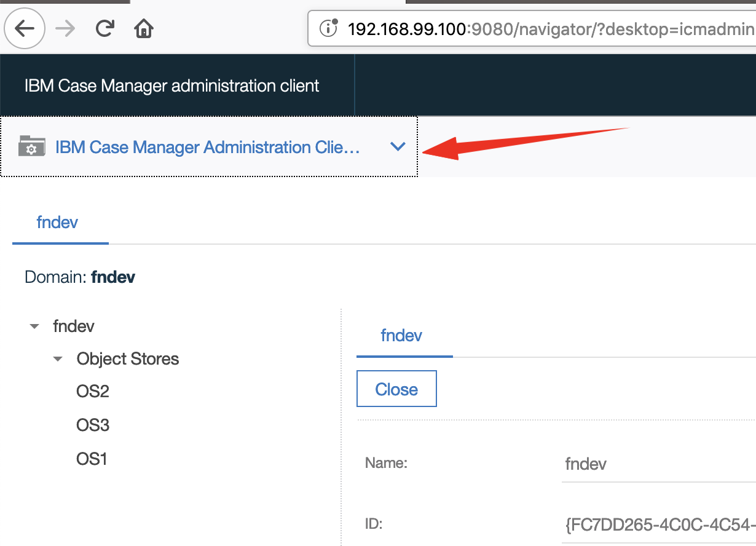Select the OS1 object store
The image size is (756, 546).
point(92,458)
